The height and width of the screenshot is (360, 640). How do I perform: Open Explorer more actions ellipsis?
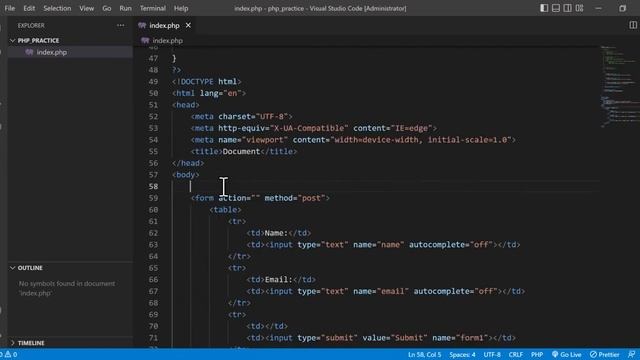click(x=120, y=25)
